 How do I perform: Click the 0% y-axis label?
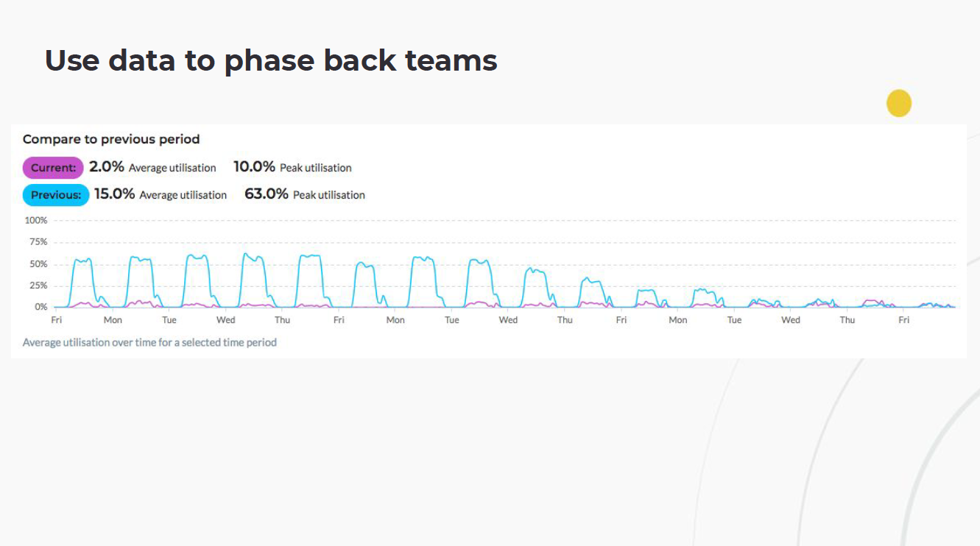[40, 307]
